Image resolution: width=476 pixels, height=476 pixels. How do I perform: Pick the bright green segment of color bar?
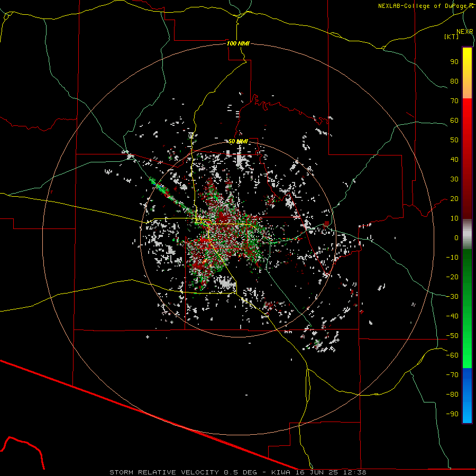coord(467,349)
